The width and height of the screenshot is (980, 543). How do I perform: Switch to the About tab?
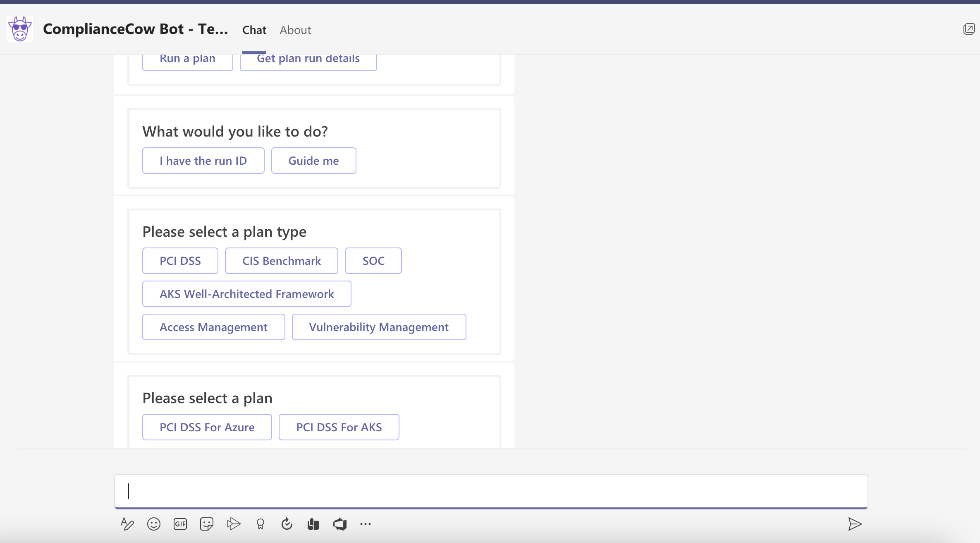pos(295,30)
